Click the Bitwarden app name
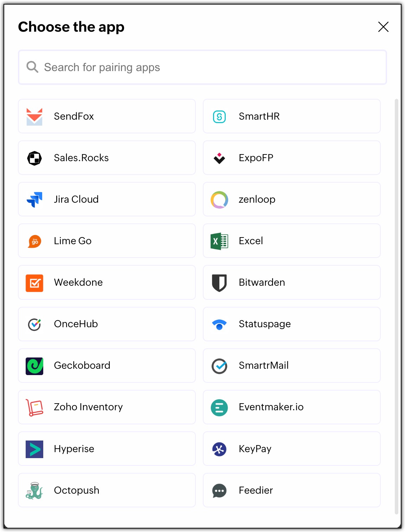The image size is (405, 532). 262,283
